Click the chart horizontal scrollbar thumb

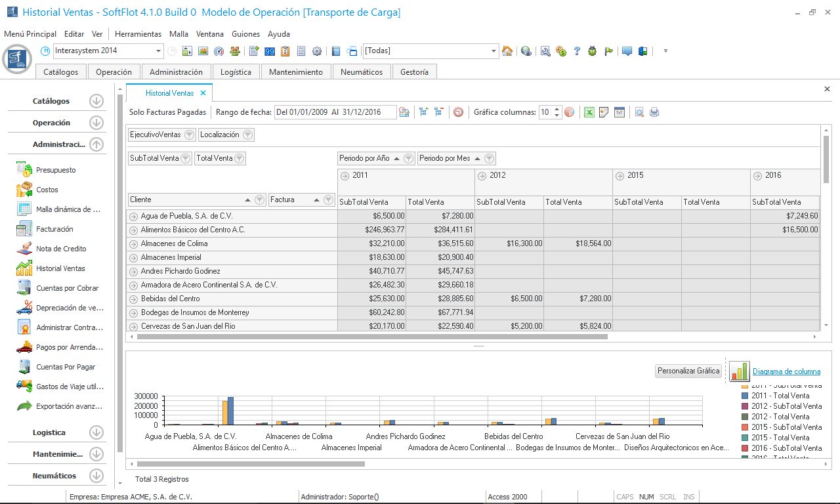(x=250, y=464)
